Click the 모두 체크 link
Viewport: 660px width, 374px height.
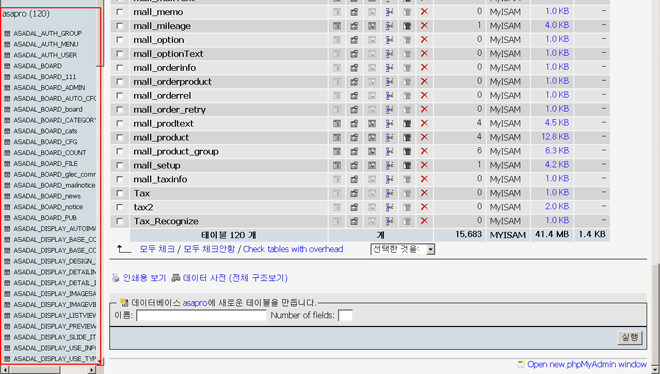click(x=157, y=249)
